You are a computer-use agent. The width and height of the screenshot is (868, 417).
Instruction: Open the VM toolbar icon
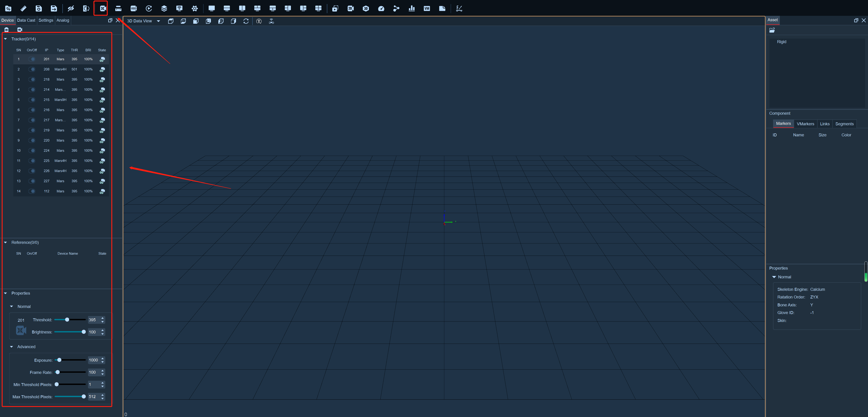[427, 8]
